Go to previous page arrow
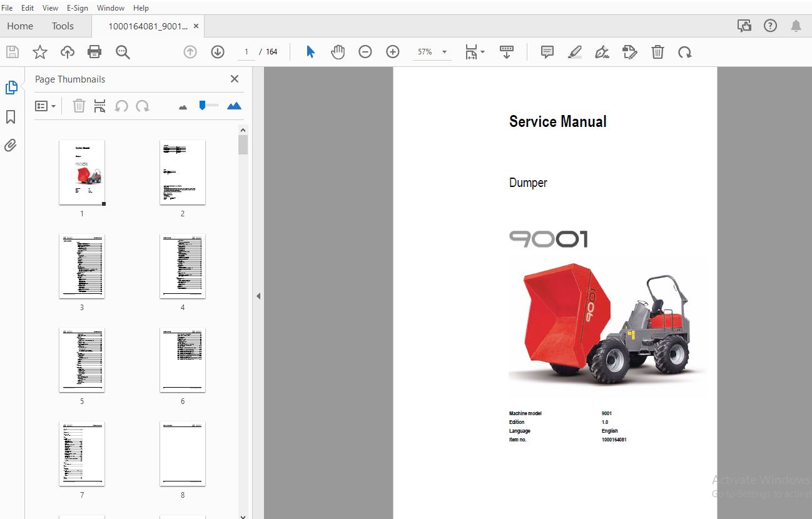The height and width of the screenshot is (519, 812). [190, 52]
